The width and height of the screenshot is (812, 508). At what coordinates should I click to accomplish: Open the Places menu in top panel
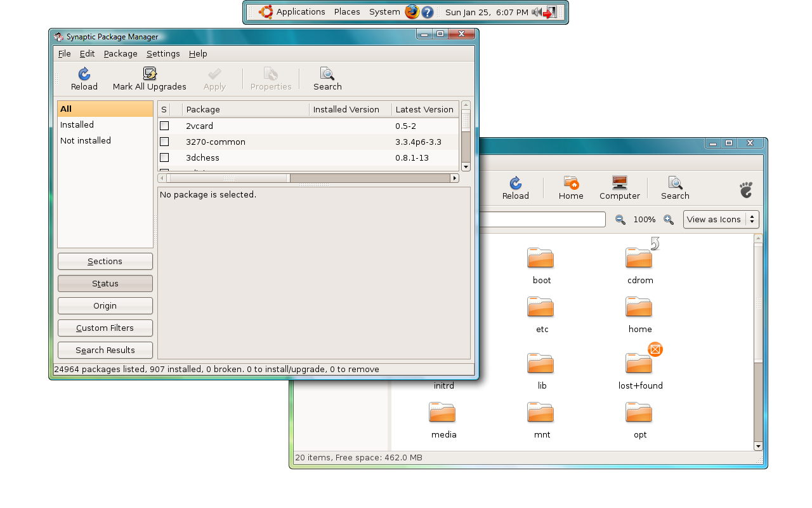pyautogui.click(x=347, y=12)
